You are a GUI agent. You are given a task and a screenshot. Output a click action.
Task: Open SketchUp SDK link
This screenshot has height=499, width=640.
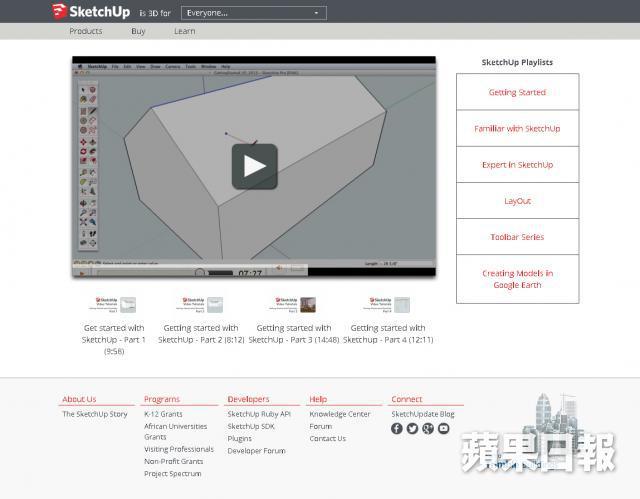(x=251, y=426)
